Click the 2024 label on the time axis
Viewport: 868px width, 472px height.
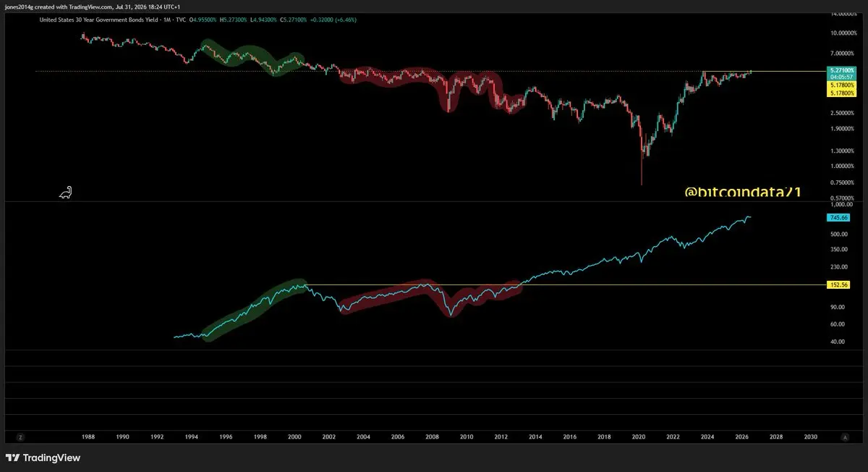click(707, 437)
